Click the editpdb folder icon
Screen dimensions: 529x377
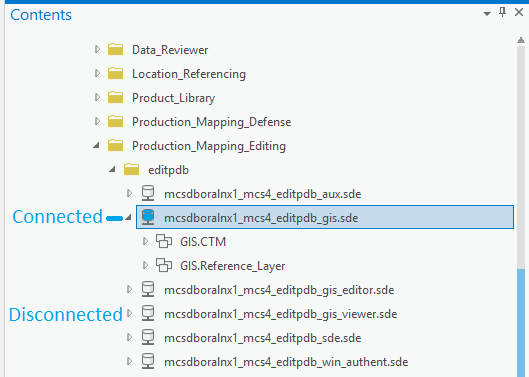point(132,169)
